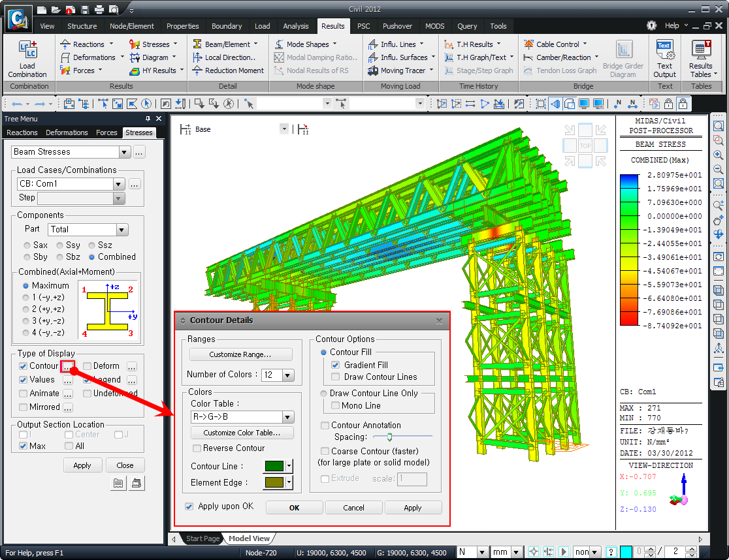Viewport: 729px width, 560px height.
Task: Open the Base view dropdown in model view
Action: [284, 129]
